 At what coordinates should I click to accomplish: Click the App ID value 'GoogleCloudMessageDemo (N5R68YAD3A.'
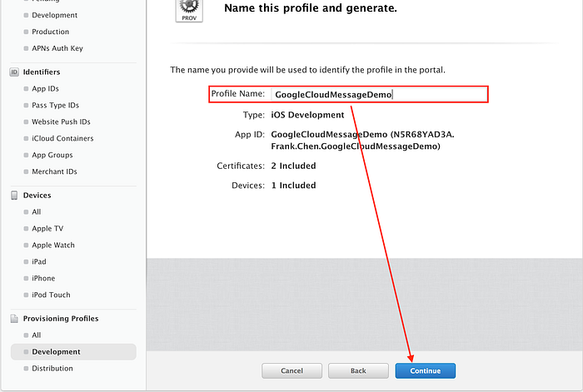click(x=362, y=135)
